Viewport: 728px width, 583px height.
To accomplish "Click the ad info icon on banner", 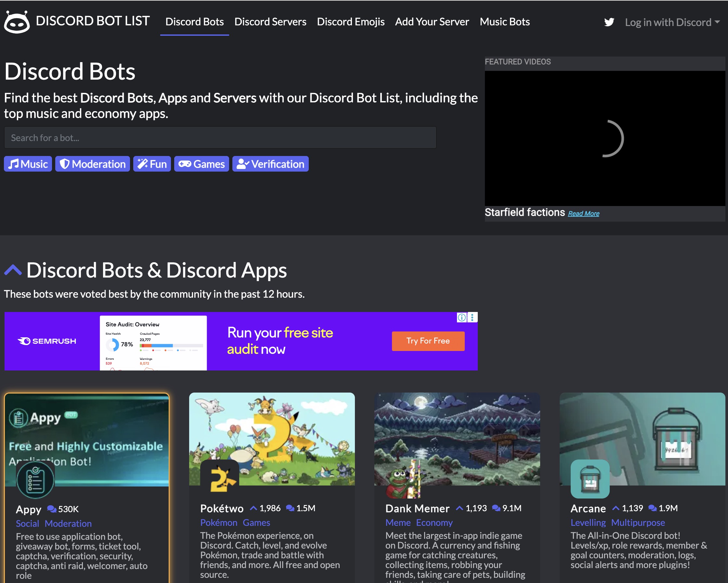I will pos(461,317).
